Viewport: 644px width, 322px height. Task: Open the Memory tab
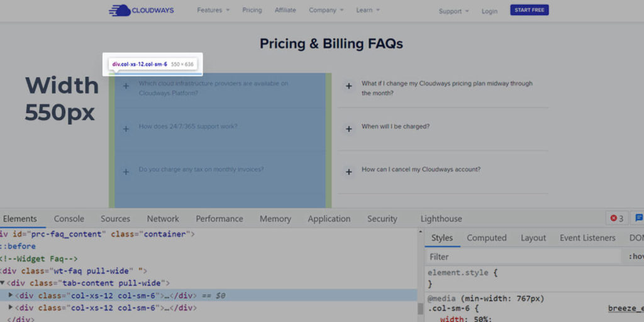pos(275,219)
